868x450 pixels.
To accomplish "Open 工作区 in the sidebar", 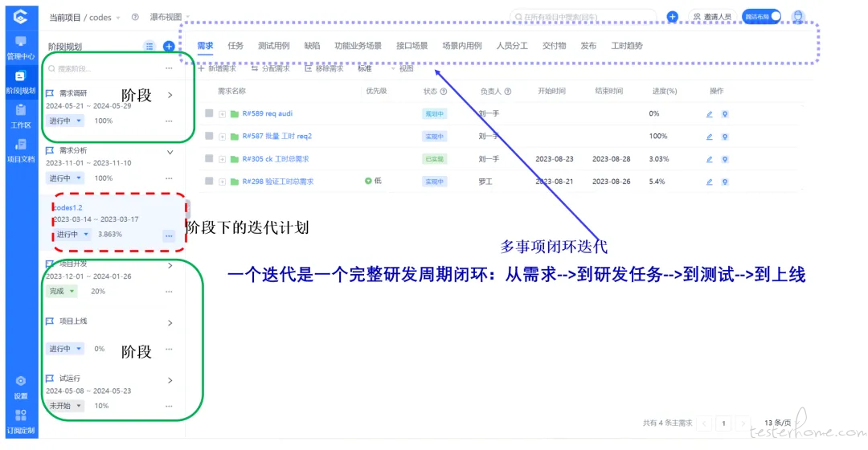I will (20, 117).
